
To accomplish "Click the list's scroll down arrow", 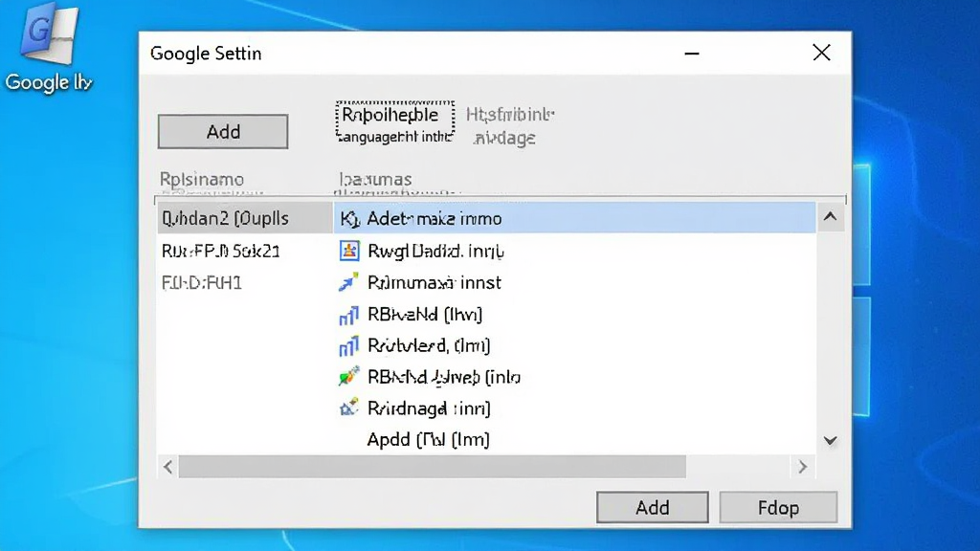I will (x=830, y=440).
